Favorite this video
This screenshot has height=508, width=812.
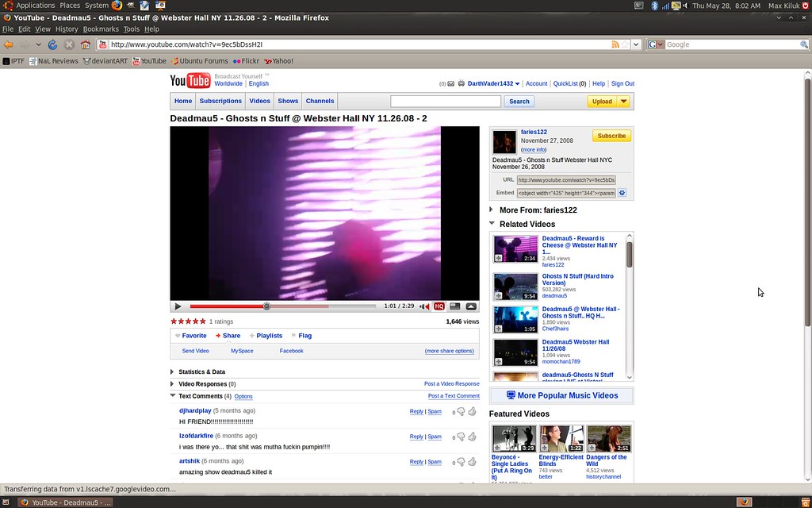pos(190,336)
